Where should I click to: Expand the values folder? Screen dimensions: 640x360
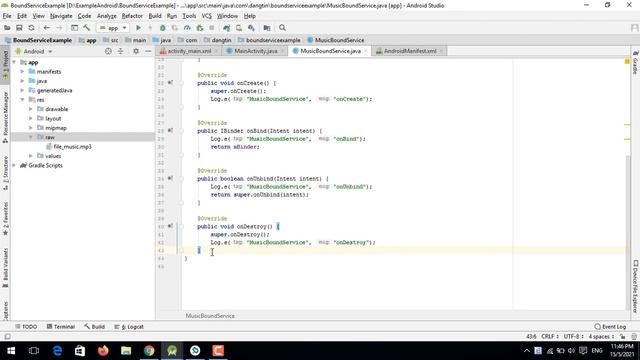[31, 156]
